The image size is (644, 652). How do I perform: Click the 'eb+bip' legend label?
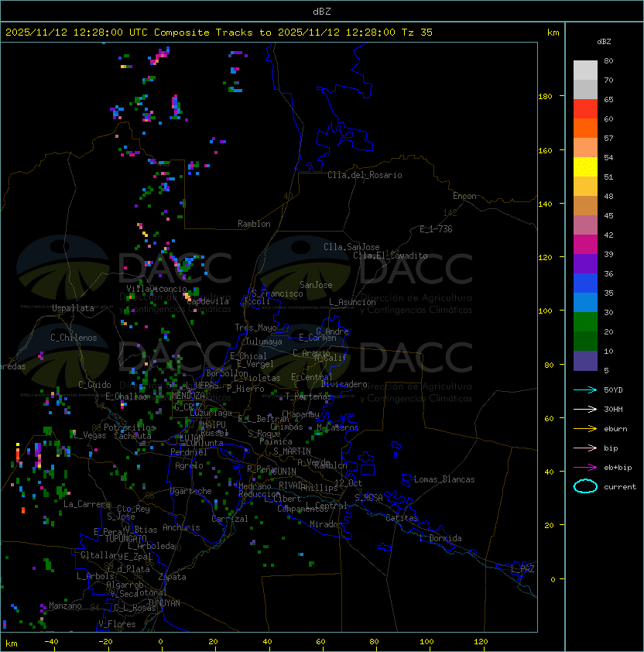coord(618,468)
